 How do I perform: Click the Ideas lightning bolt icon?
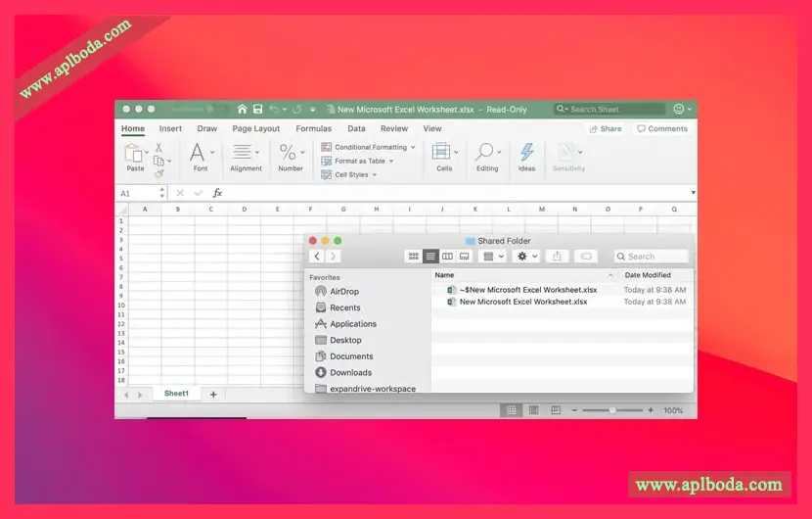526,152
